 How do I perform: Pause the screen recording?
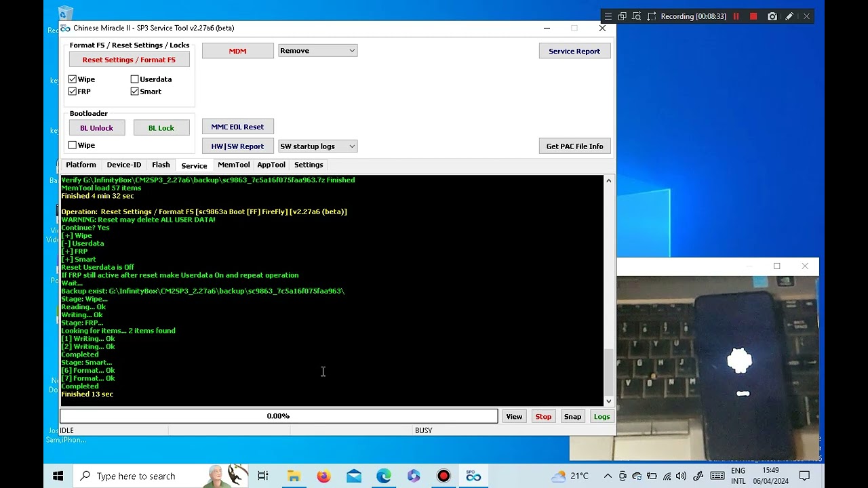(x=736, y=16)
